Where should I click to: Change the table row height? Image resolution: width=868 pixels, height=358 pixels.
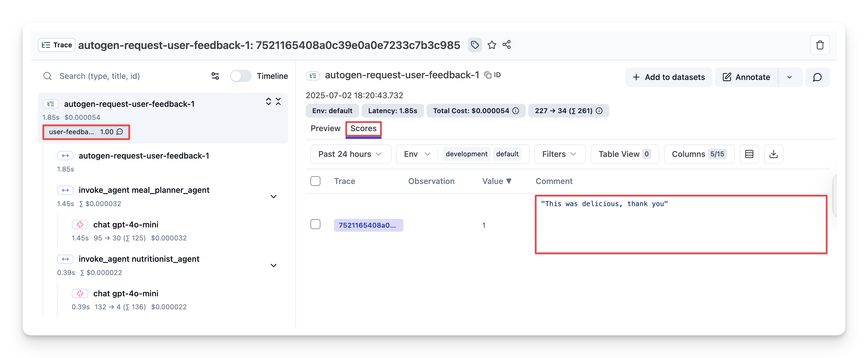[x=749, y=154]
